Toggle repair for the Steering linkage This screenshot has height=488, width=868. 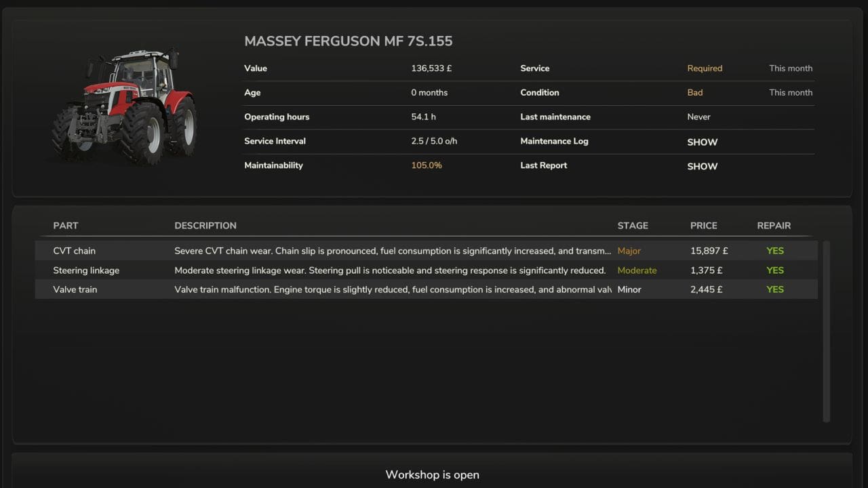pos(774,270)
